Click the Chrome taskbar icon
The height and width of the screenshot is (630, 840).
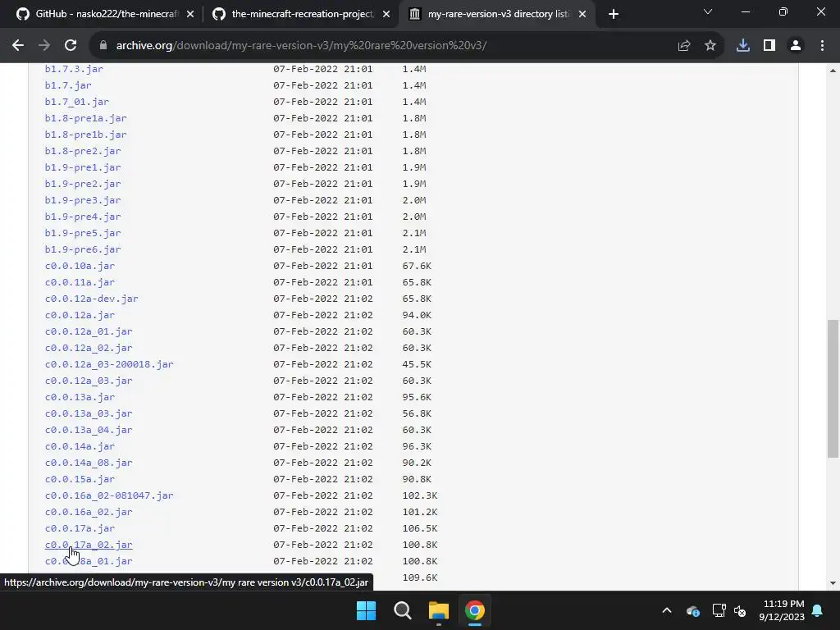click(474, 610)
